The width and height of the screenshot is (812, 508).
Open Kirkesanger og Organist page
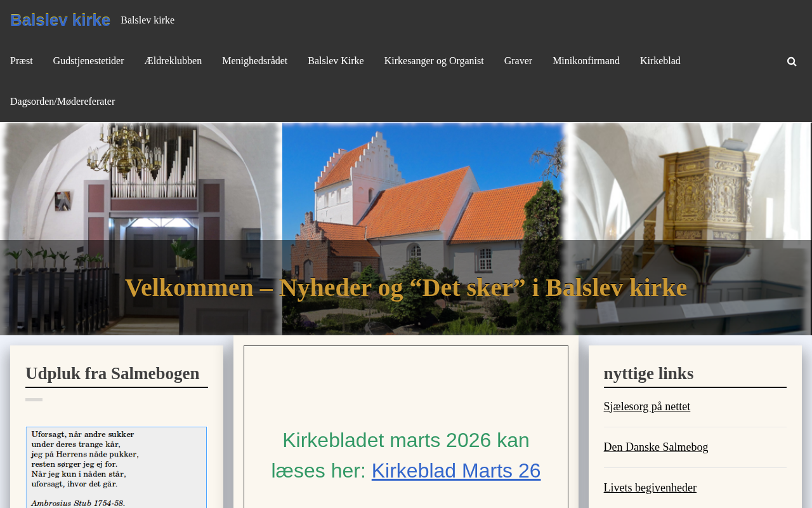point(434,61)
